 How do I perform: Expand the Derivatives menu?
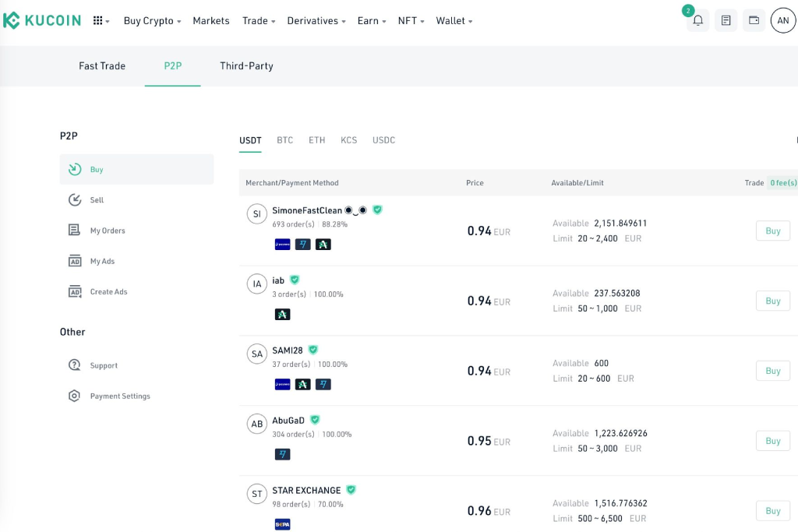[316, 21]
